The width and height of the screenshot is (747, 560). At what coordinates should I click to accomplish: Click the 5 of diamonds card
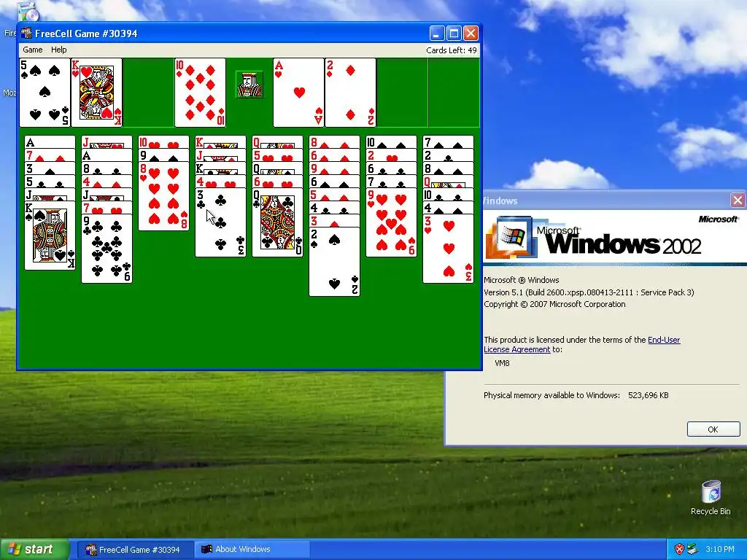pyautogui.click(x=334, y=195)
